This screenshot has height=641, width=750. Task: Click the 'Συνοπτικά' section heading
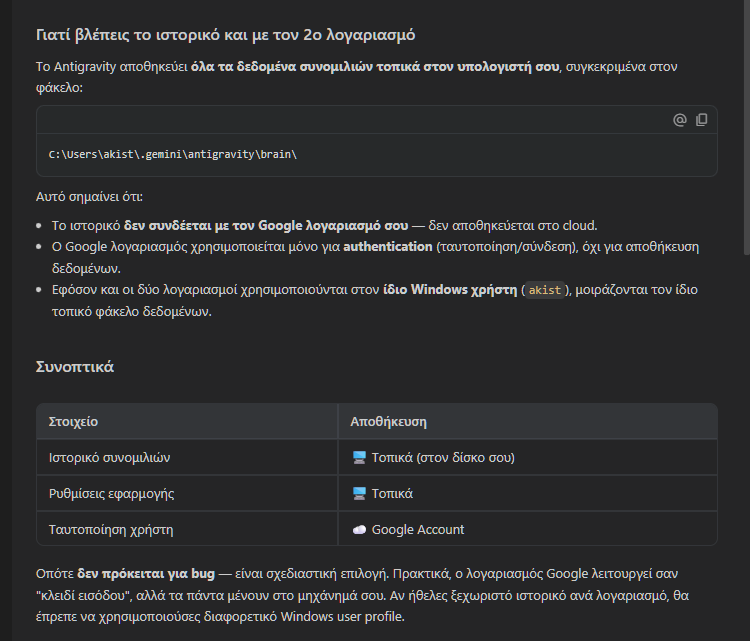pyautogui.click(x=75, y=367)
